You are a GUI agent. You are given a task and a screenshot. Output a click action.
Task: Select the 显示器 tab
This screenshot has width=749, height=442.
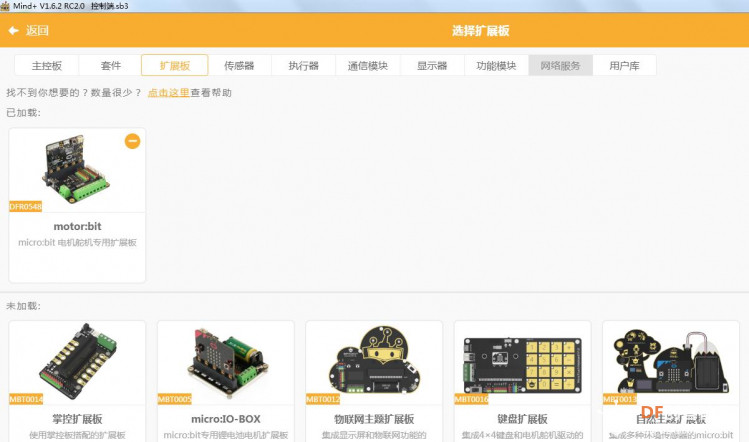coord(432,65)
